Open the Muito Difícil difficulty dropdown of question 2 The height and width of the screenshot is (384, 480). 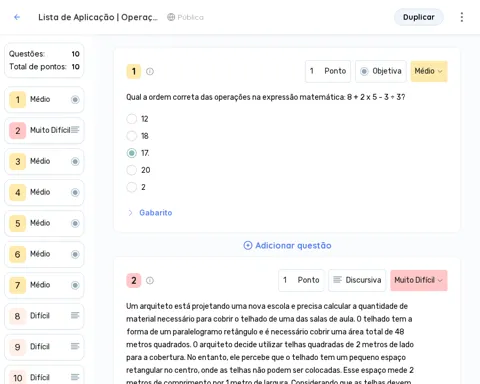(419, 280)
